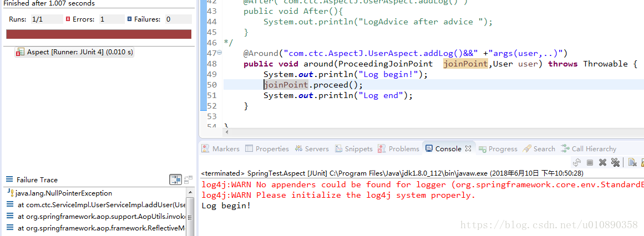
Task: Toggle Filter Stack Trace button
Action: coord(175,179)
